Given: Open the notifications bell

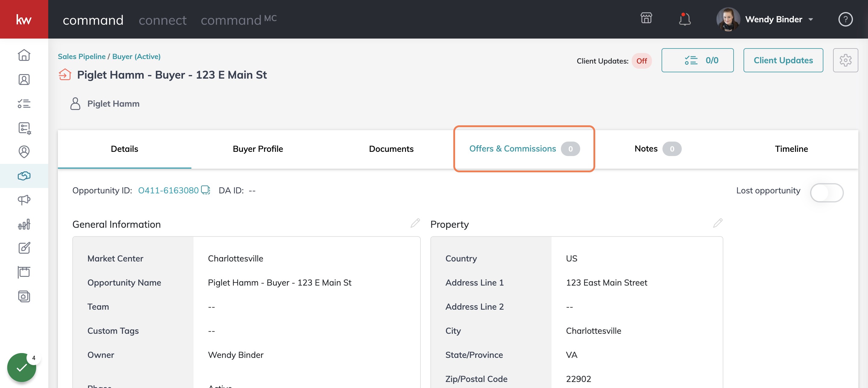Looking at the screenshot, I should click(x=684, y=19).
